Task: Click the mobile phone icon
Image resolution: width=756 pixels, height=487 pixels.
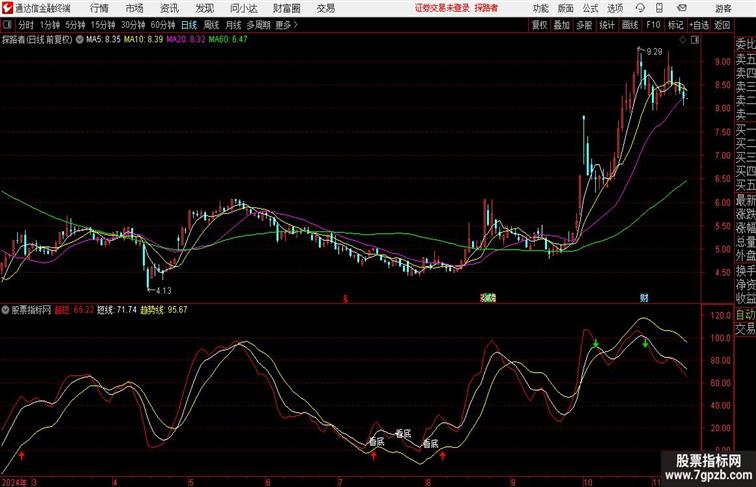Action: (x=659, y=8)
